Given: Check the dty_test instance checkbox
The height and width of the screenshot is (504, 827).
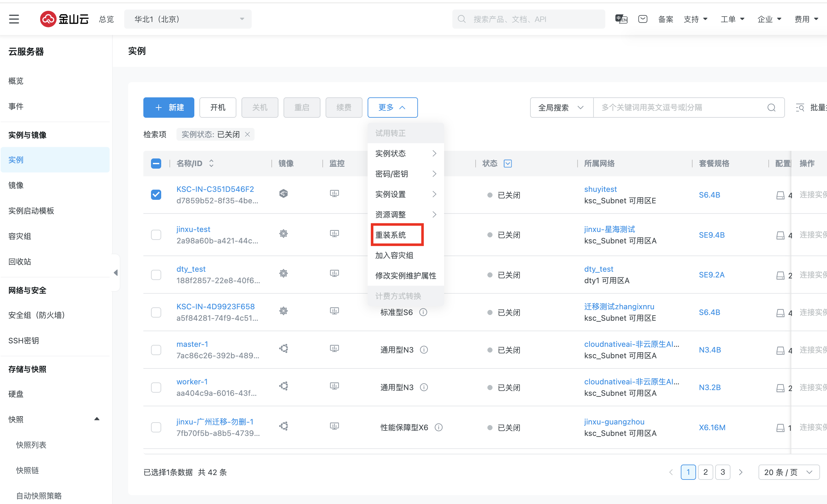Looking at the screenshot, I should click(x=156, y=275).
